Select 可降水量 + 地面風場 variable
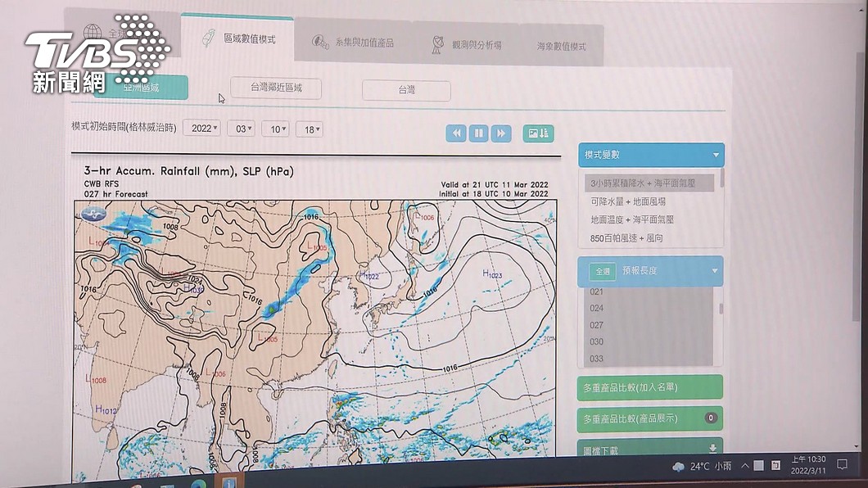 coord(628,201)
